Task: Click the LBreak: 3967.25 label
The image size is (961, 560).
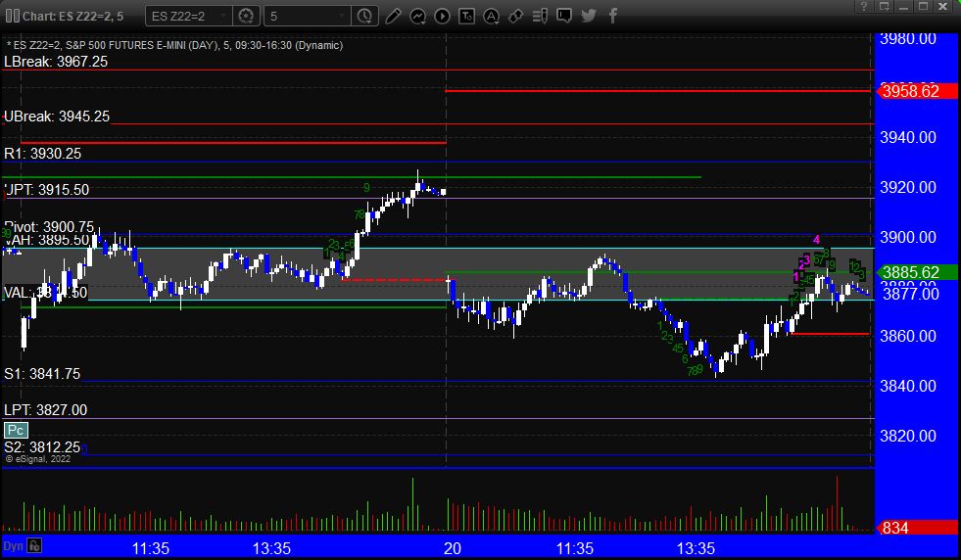Action: [x=56, y=62]
